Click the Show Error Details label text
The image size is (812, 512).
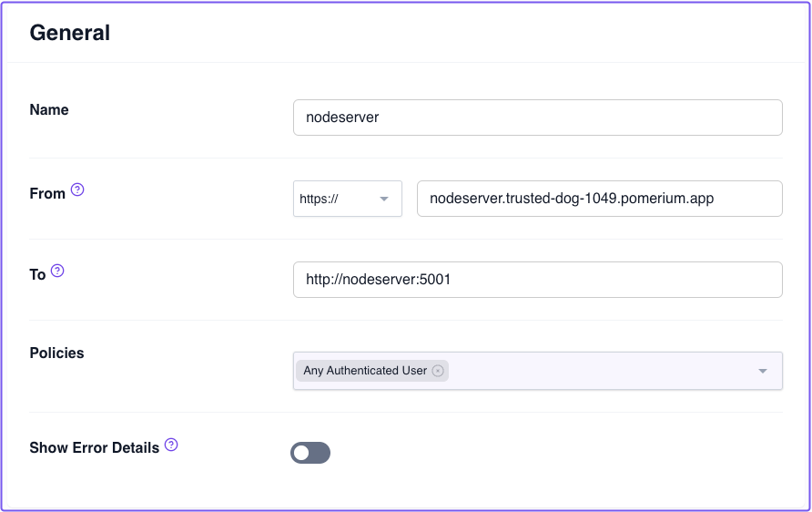pos(95,447)
